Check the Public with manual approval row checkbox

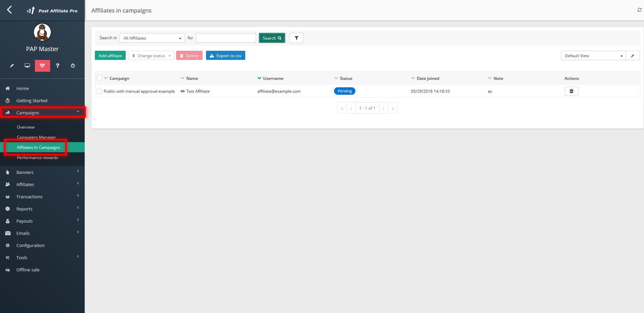[x=99, y=91]
